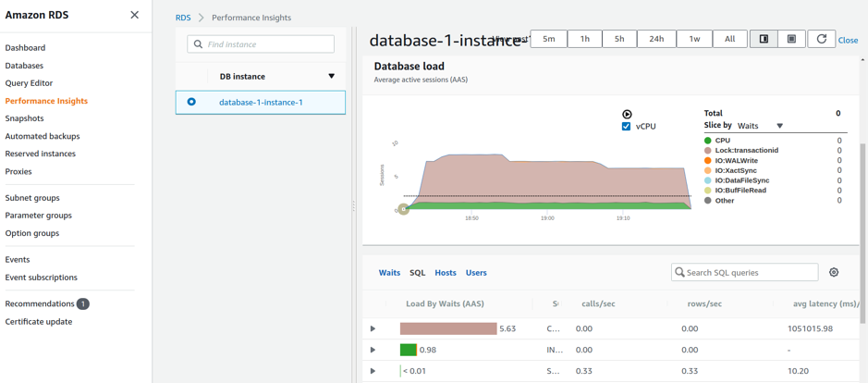Image resolution: width=868 pixels, height=383 pixels.
Task: Open Automated backups
Action: coord(43,136)
